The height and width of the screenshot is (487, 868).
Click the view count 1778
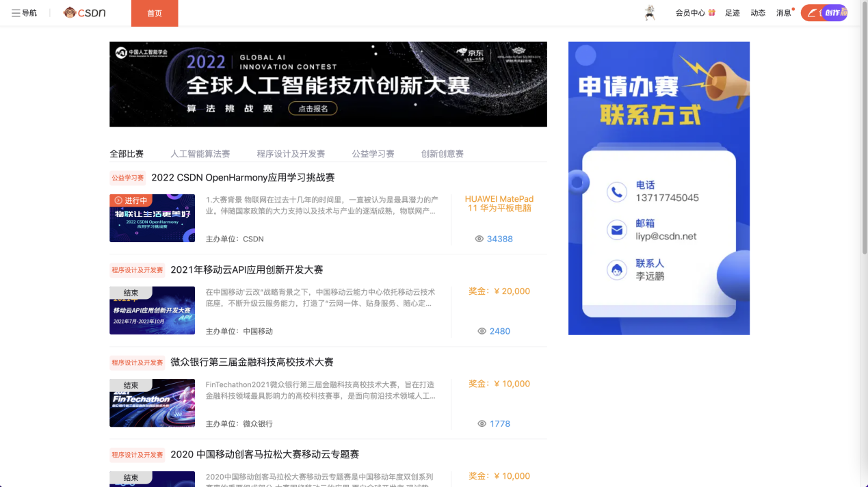coord(500,423)
